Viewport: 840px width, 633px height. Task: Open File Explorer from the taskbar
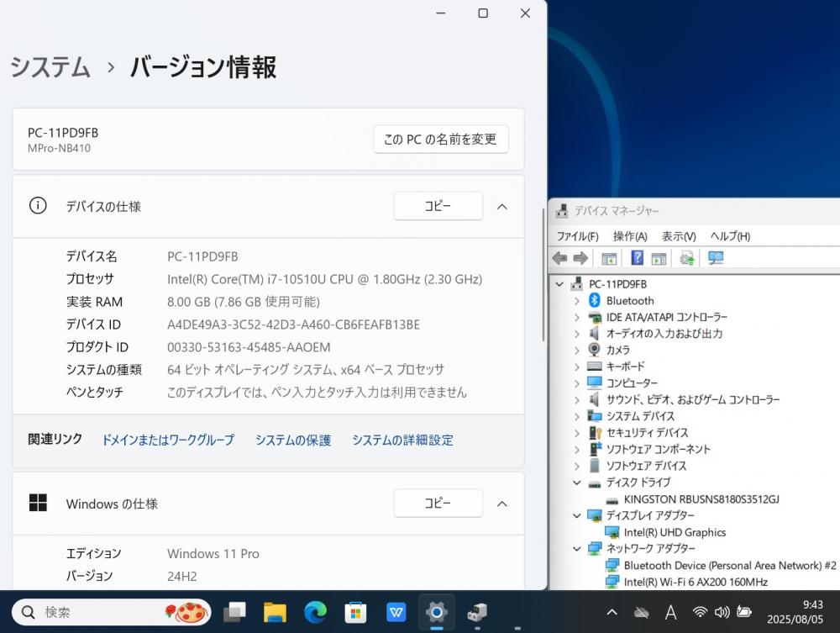[x=275, y=612]
